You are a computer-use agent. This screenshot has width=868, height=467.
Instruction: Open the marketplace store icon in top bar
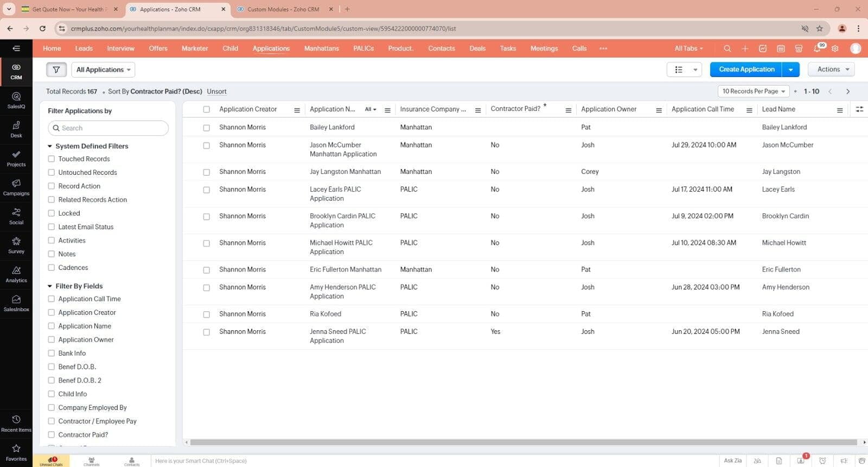pyautogui.click(x=799, y=48)
